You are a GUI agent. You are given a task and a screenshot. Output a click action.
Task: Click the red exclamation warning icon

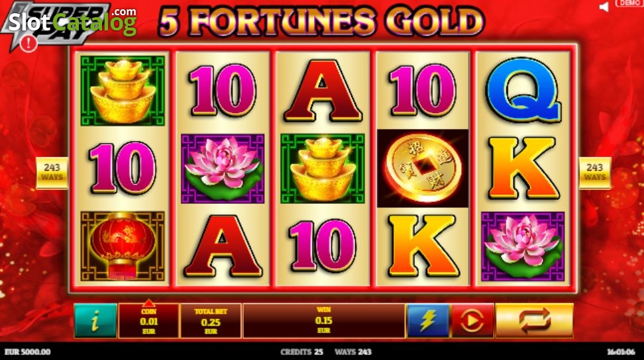pyautogui.click(x=28, y=43)
